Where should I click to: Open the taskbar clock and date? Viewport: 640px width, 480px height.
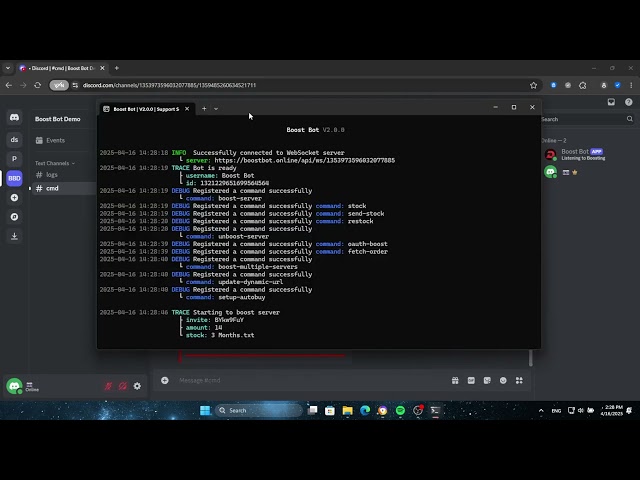(611, 411)
